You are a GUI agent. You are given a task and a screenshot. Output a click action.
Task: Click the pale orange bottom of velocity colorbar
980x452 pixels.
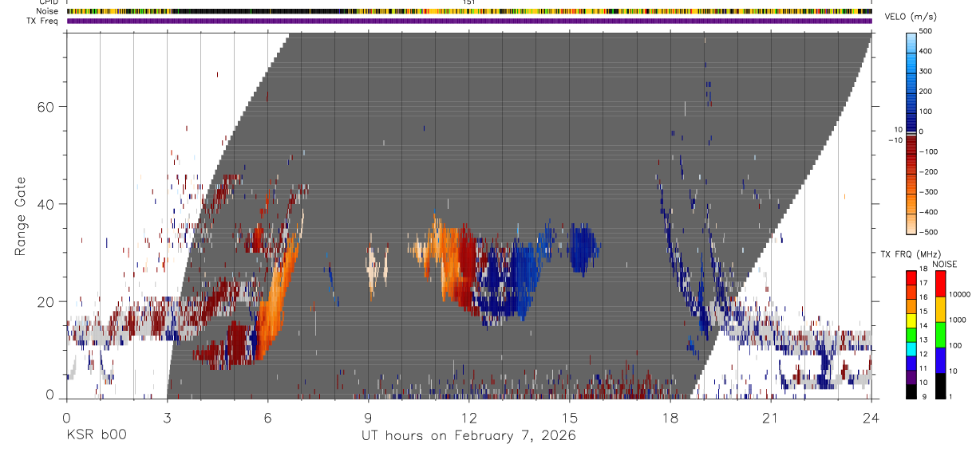911,226
